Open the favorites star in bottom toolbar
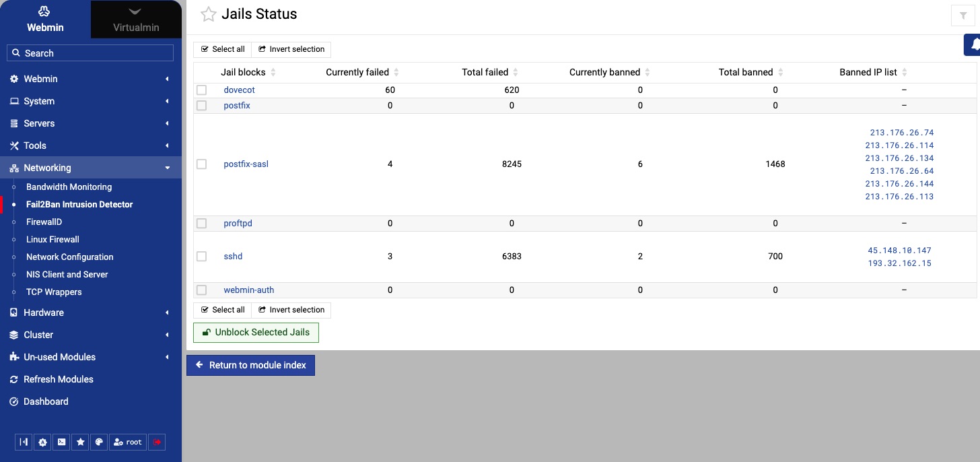The width and height of the screenshot is (980, 462). [80, 442]
